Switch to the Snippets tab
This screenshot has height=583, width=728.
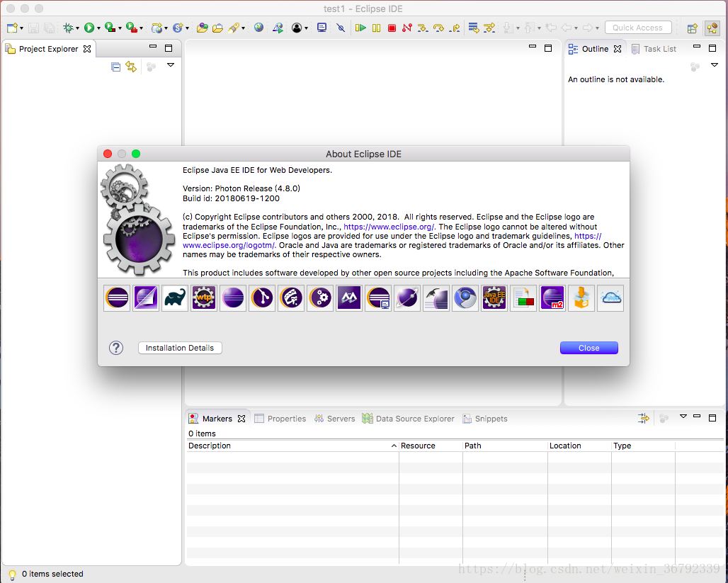(485, 419)
